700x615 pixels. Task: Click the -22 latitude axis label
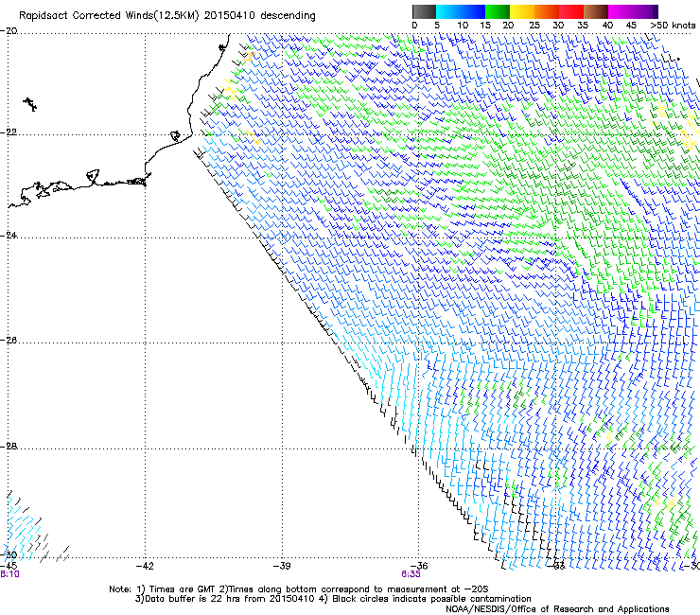pyautogui.click(x=9, y=132)
